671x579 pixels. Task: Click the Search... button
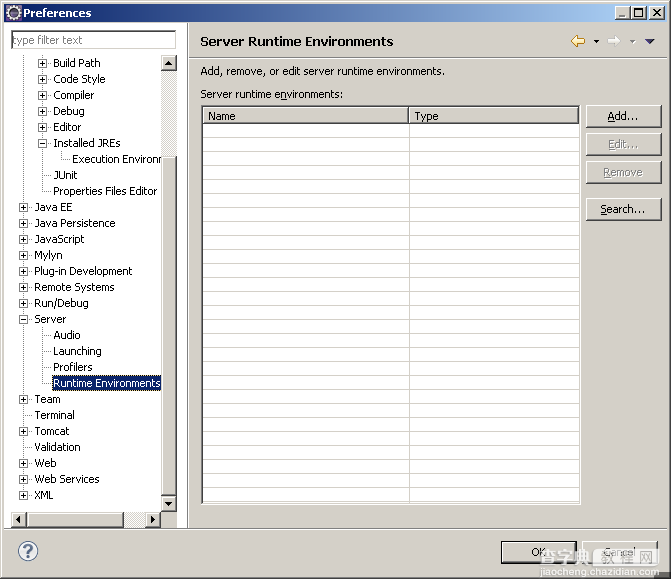[623, 209]
